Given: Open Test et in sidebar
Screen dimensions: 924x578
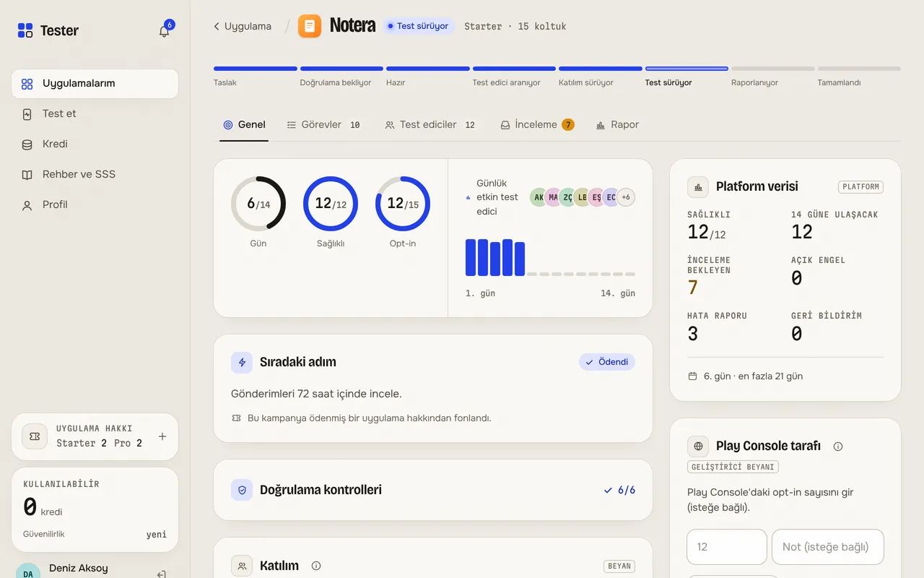Looking at the screenshot, I should (95, 114).
